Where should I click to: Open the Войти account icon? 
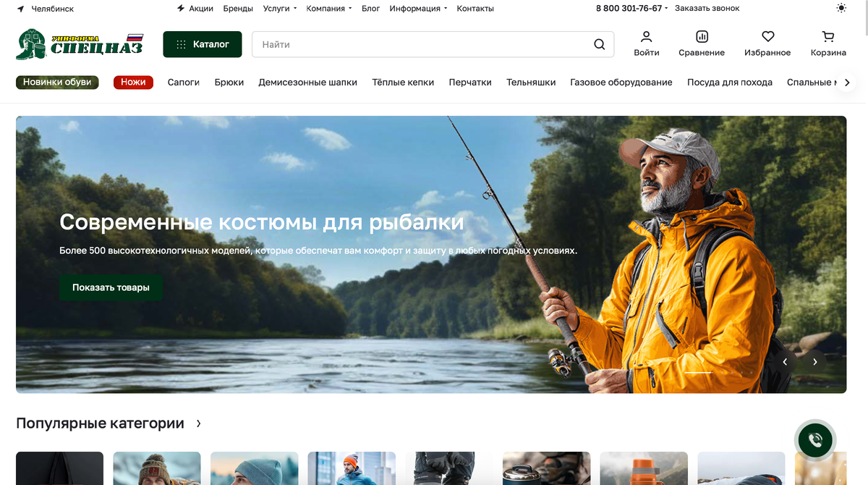(646, 36)
